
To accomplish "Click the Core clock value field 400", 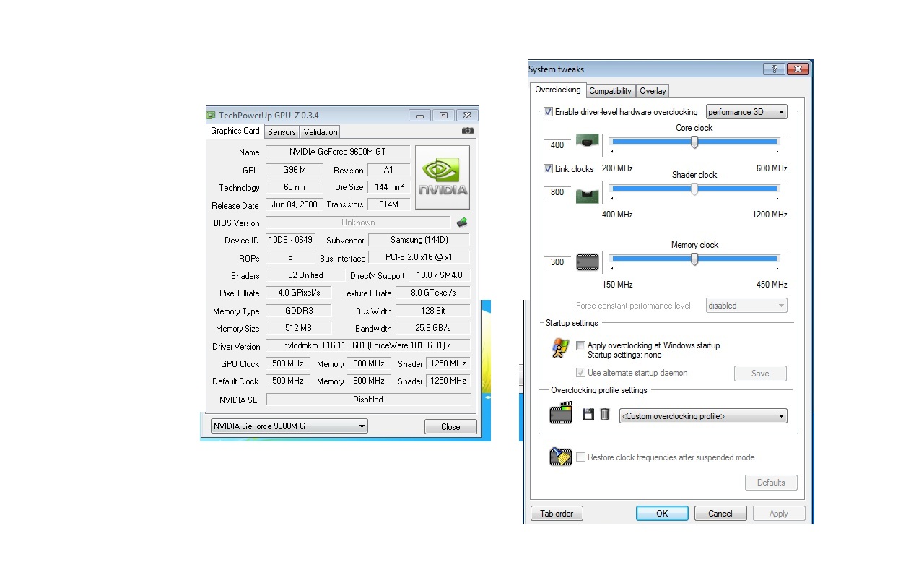I will pos(557,144).
